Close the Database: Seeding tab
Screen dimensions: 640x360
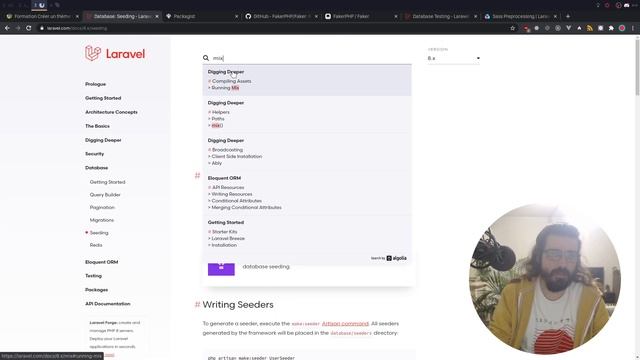click(157, 16)
